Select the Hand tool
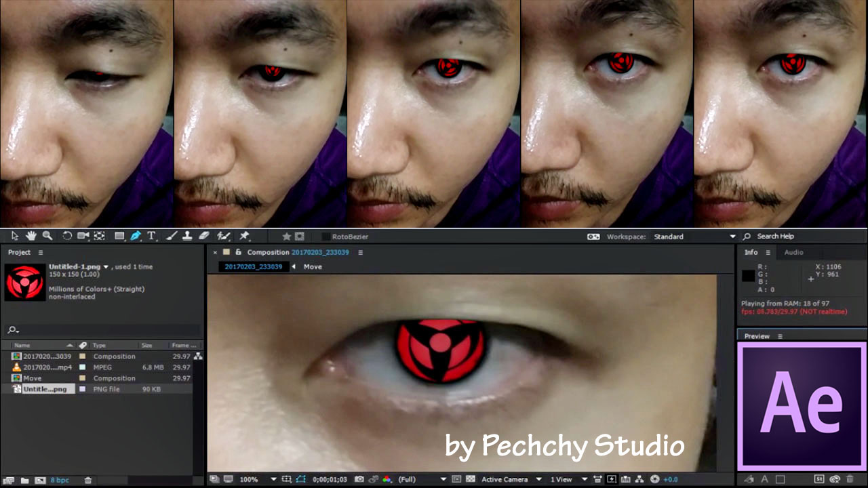The height and width of the screenshot is (488, 868). (x=31, y=236)
